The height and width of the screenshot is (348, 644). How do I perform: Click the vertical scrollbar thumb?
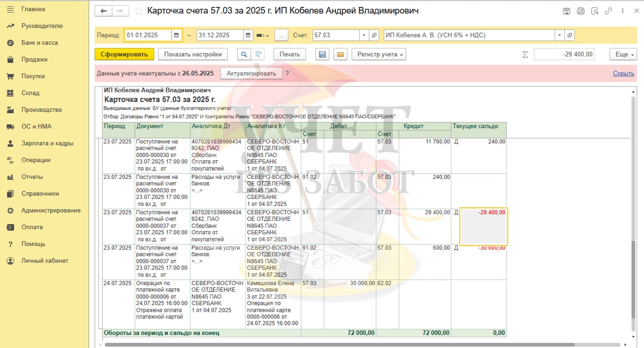633,280
